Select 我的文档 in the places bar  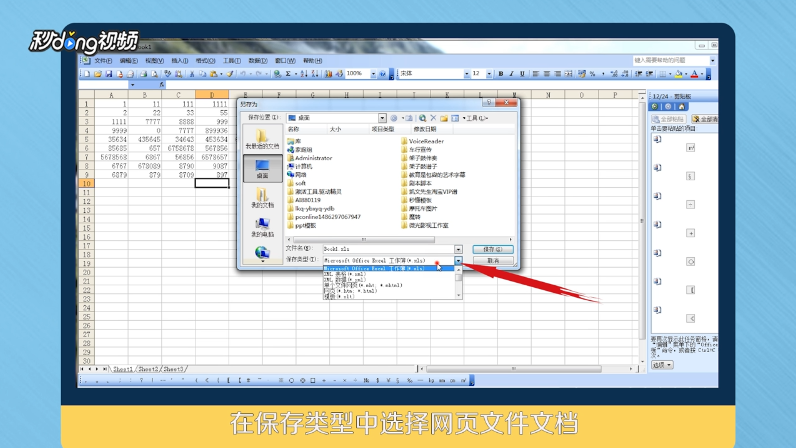pos(262,198)
